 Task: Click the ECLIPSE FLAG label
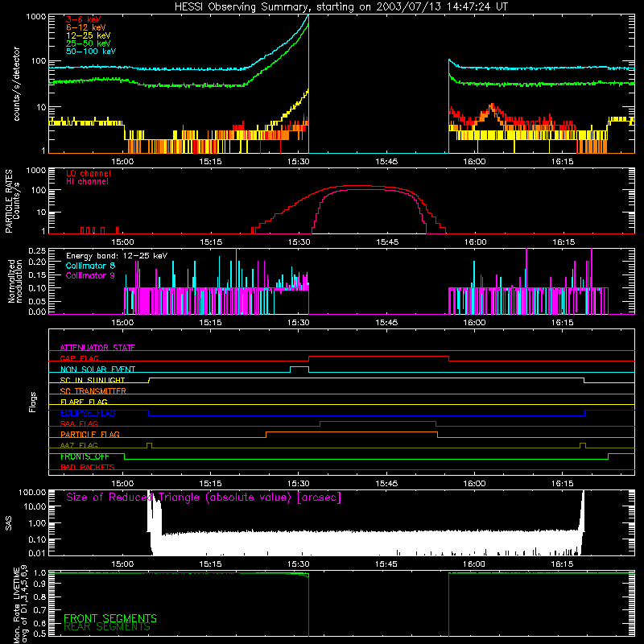tap(88, 413)
